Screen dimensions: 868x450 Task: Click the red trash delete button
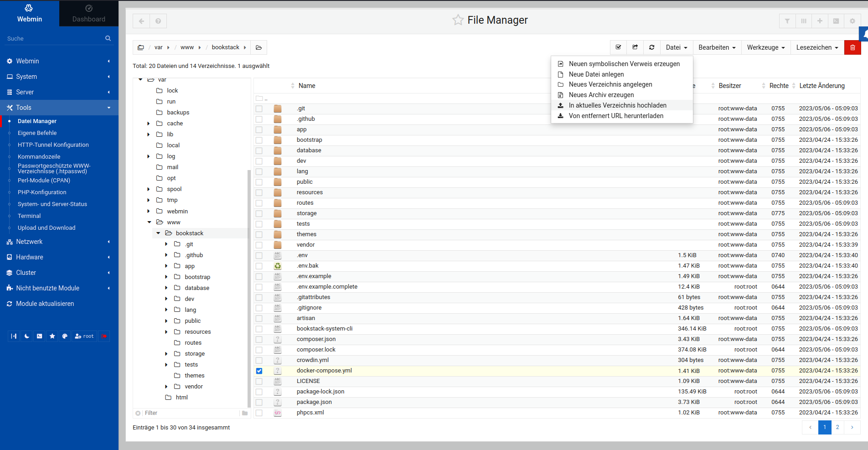(852, 47)
